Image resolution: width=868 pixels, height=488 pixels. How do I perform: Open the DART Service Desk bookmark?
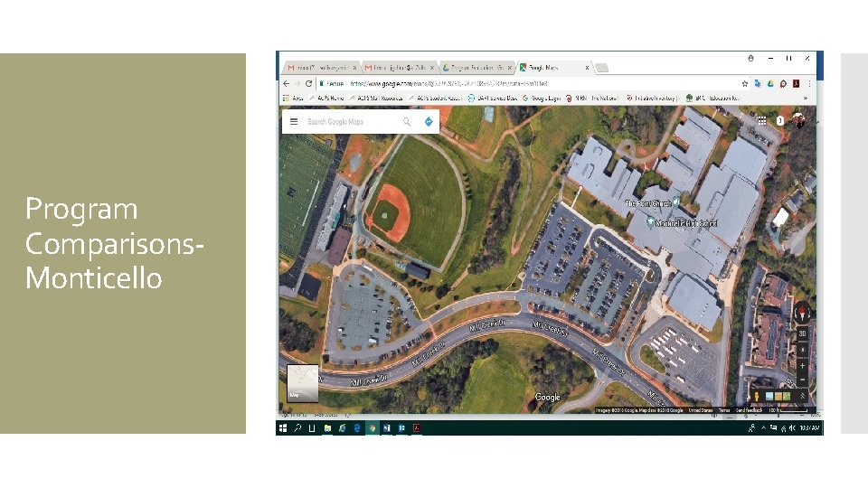pos(493,98)
